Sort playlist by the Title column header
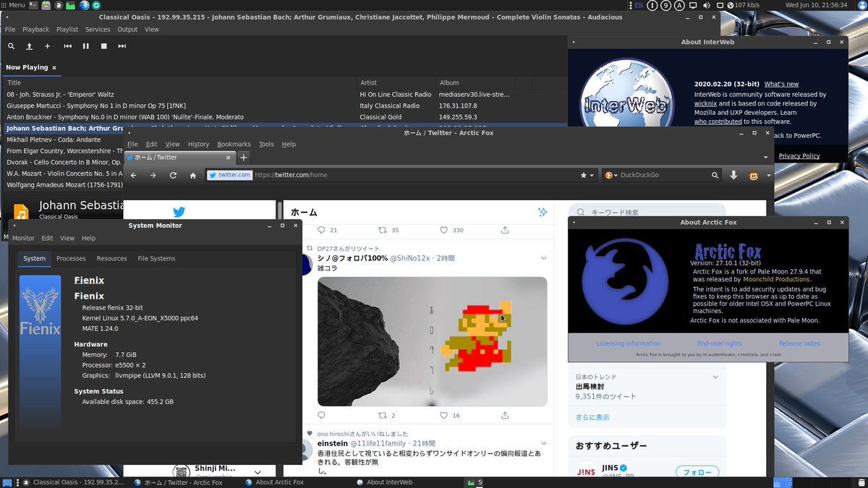 pos(181,83)
